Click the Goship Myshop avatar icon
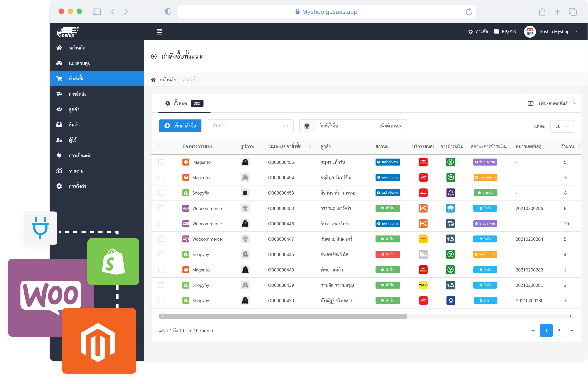The height and width of the screenshot is (384, 588). click(x=530, y=32)
